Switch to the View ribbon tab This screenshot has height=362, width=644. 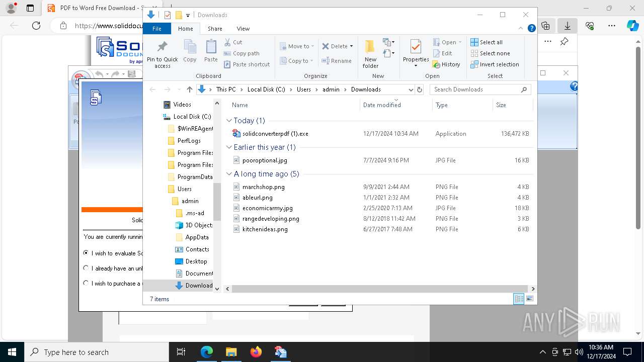coord(243,29)
